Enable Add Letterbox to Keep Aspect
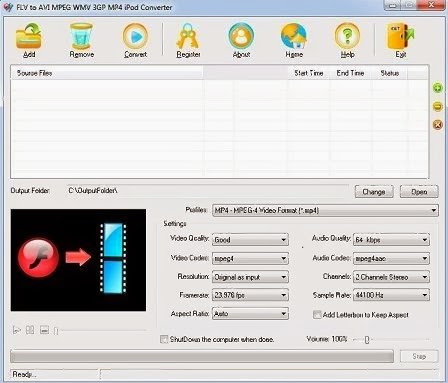Image resolution: width=448 pixels, height=383 pixels. [x=317, y=314]
